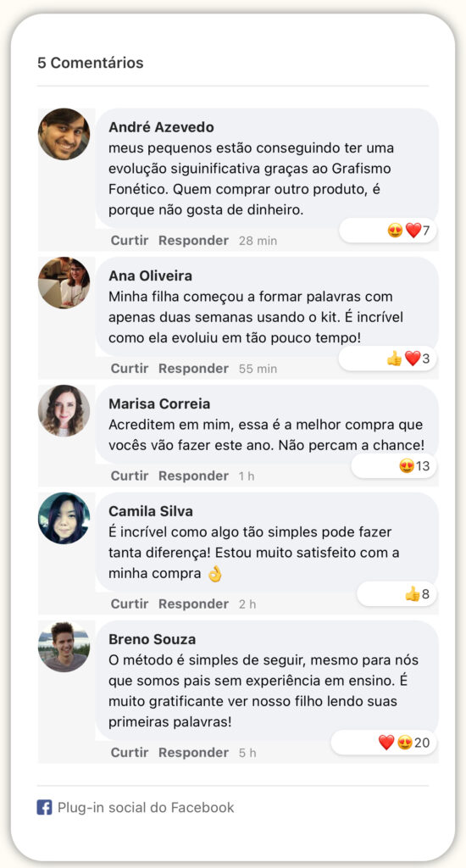Click Curtir under Marisa Correia's comment
Viewport: 466px width, 868px height.
pyautogui.click(x=130, y=476)
